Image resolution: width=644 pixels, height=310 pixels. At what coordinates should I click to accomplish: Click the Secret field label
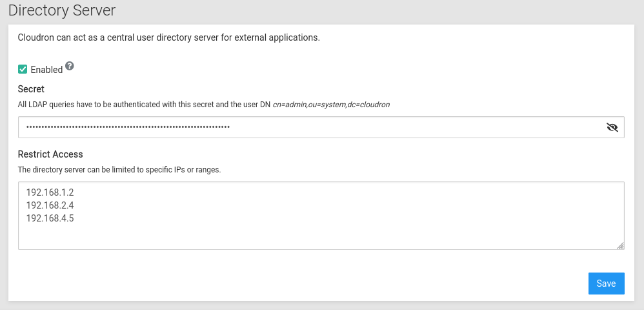[x=31, y=89]
